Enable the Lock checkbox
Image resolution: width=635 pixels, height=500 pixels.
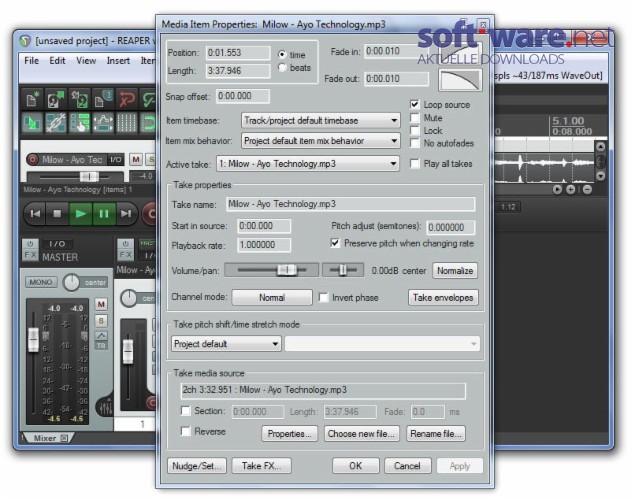tap(414, 130)
